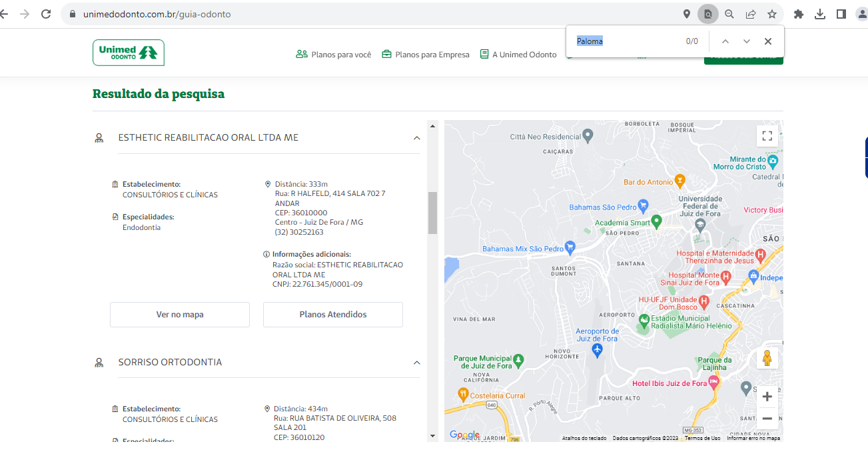The image size is (868, 452).
Task: Open Planos para você menu
Action: [x=334, y=55]
